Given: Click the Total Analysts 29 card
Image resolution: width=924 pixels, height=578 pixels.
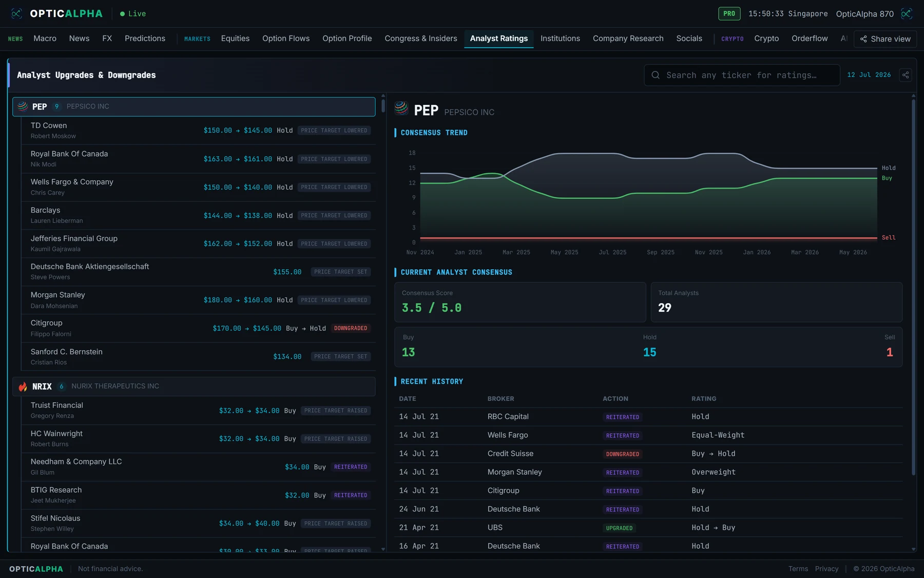Looking at the screenshot, I should 777,302.
